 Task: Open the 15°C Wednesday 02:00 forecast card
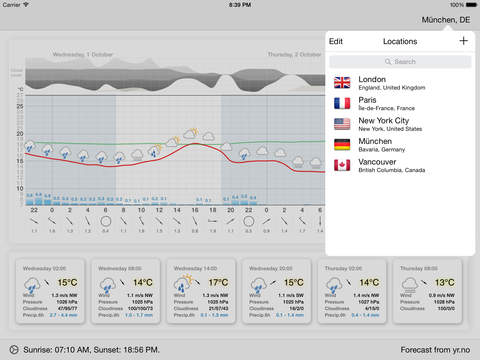(50, 292)
